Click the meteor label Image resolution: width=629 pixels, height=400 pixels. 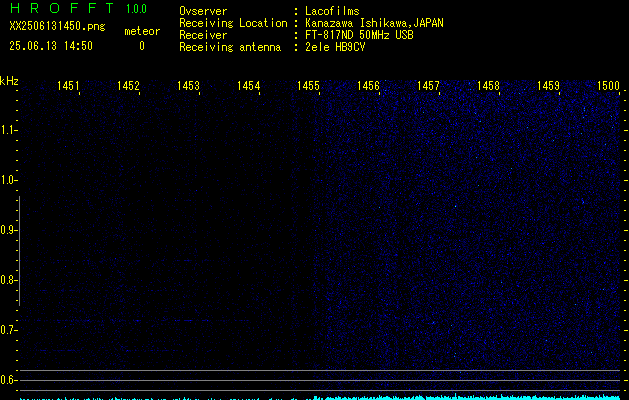[142, 31]
